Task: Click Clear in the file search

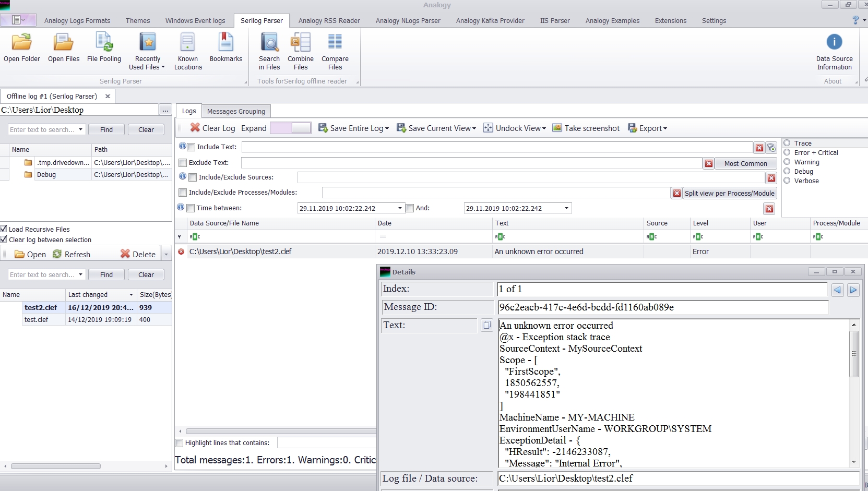Action: click(x=146, y=274)
